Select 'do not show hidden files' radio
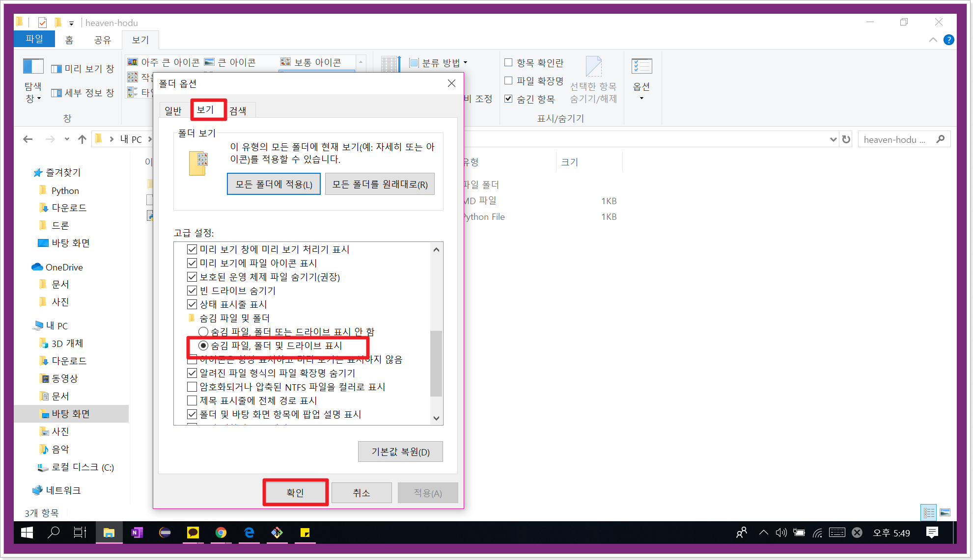The width and height of the screenshot is (973, 560). click(x=203, y=332)
